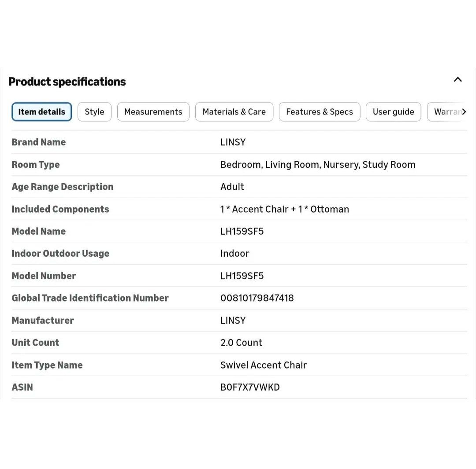Click the Included Components value text

(284, 209)
